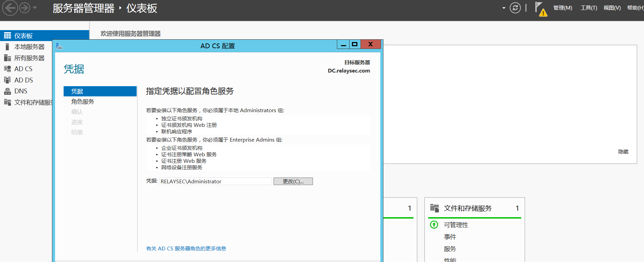Click the forward navigation arrow
Viewport: 644px width, 262px height.
tap(25, 8)
